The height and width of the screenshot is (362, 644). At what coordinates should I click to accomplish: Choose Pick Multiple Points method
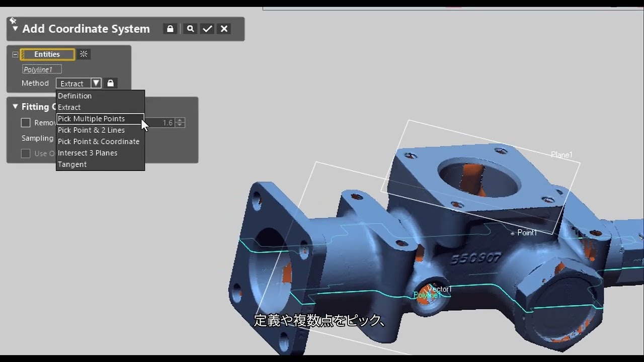coord(100,119)
